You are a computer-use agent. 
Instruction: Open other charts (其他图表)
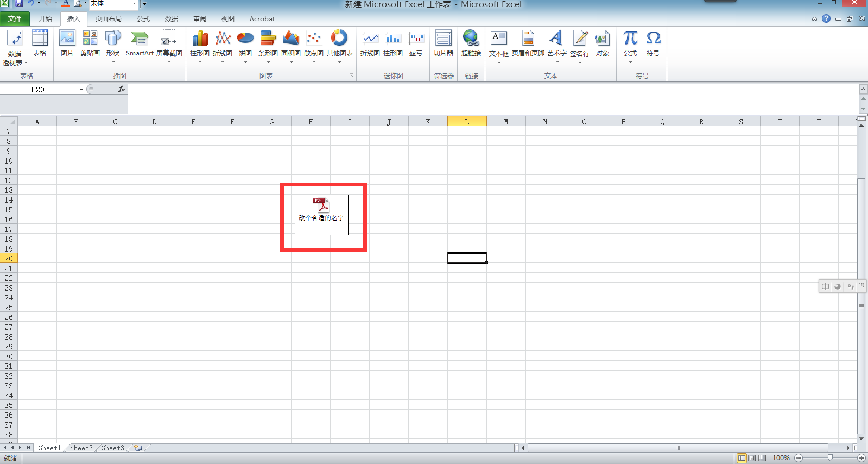(340, 47)
